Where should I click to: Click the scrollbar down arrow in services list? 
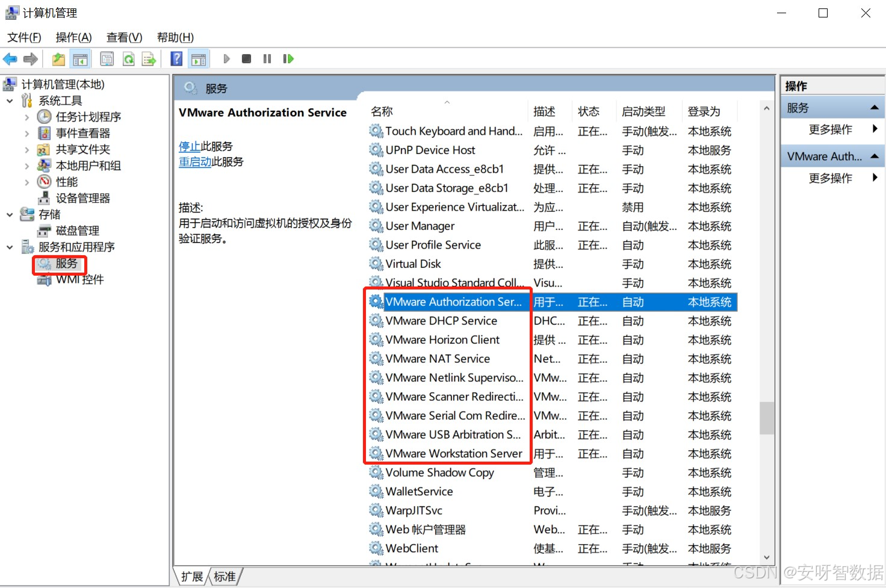tap(766, 558)
